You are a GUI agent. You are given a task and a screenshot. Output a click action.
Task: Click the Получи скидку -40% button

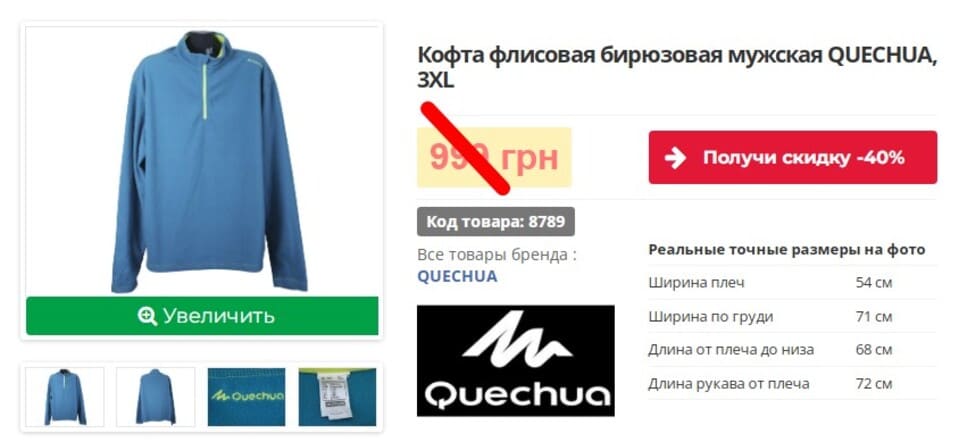point(793,158)
